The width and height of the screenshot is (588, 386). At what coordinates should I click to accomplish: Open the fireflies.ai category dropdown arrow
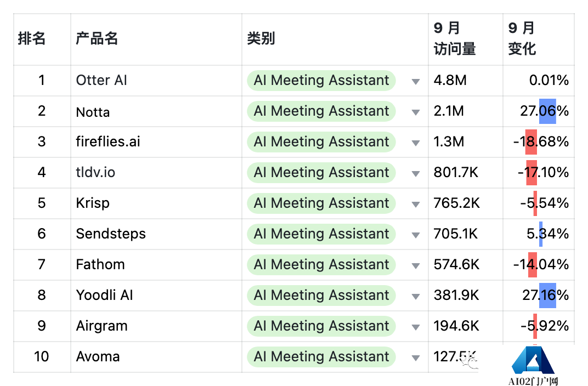click(x=415, y=143)
